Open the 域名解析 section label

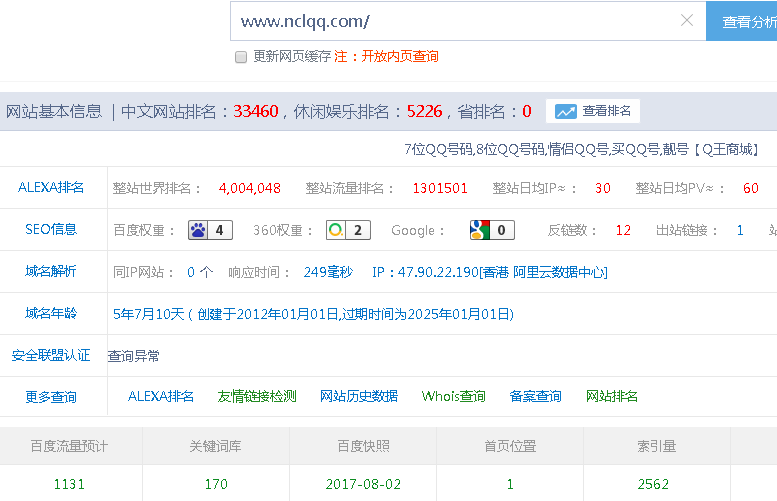coord(51,272)
